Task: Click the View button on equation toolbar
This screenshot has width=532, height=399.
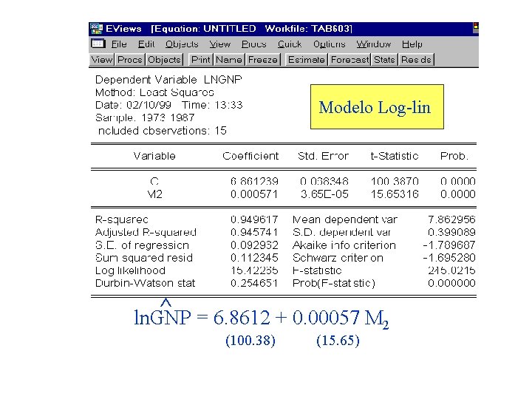Action: pos(102,60)
